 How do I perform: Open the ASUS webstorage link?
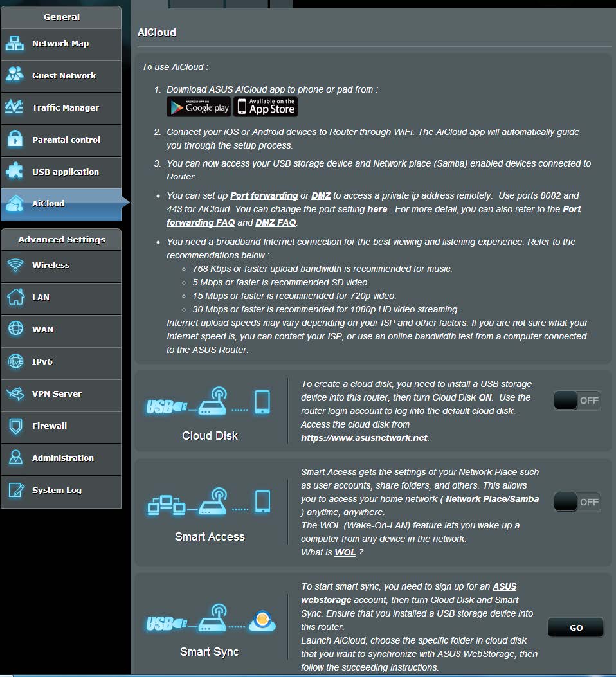(408, 593)
